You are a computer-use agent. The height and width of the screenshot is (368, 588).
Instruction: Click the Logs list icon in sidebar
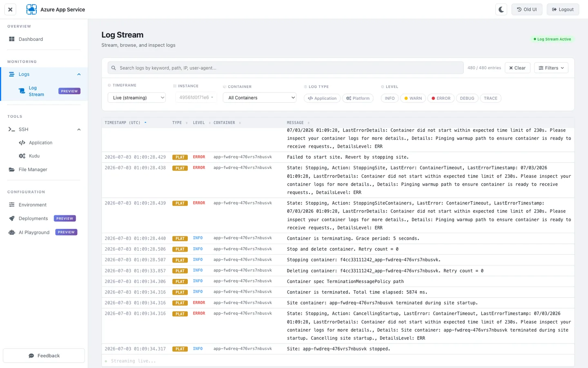[12, 74]
